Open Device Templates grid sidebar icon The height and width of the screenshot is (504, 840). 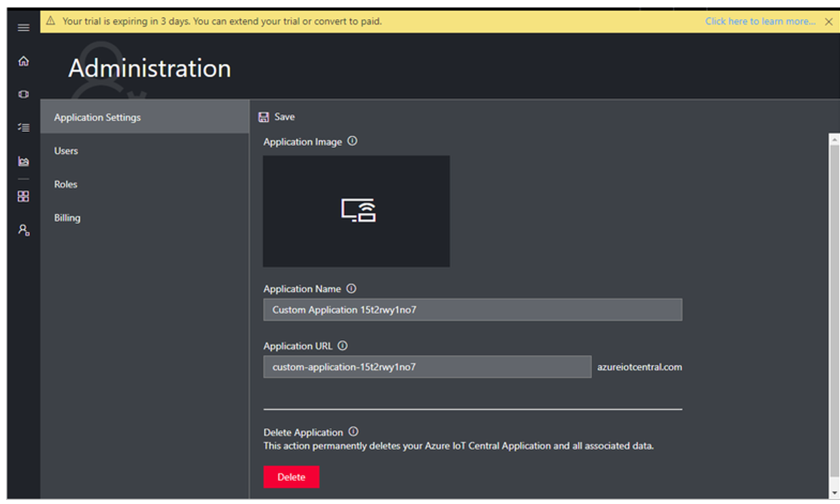pyautogui.click(x=23, y=196)
